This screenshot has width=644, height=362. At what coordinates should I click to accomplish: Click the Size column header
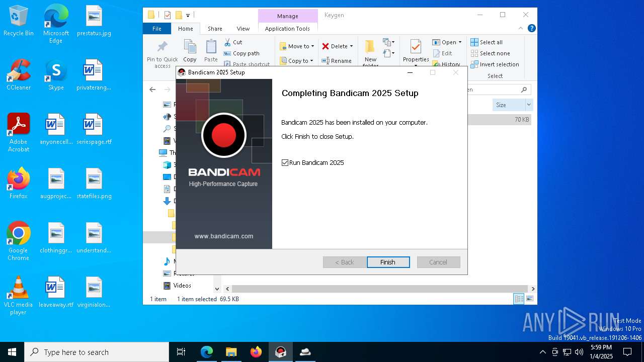tap(509, 105)
